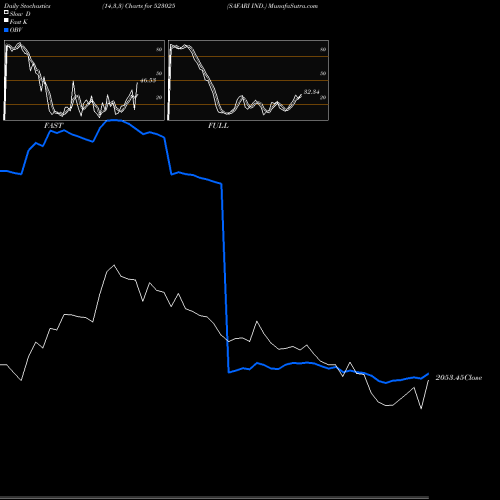Click the '(SAFARI IND.) MunafaSutra.com' text
The width and height of the screenshot is (500, 500).
[x=272, y=6]
